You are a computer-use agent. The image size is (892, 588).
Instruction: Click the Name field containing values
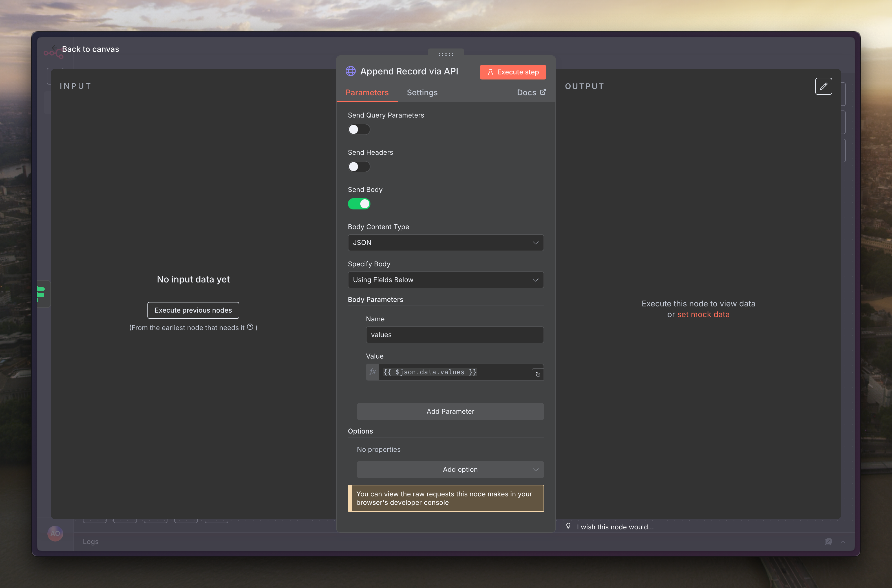(454, 335)
